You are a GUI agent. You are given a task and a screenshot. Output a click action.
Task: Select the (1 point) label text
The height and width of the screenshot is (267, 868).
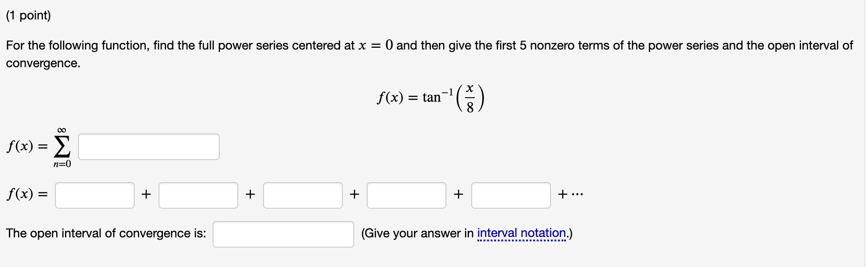pos(28,14)
